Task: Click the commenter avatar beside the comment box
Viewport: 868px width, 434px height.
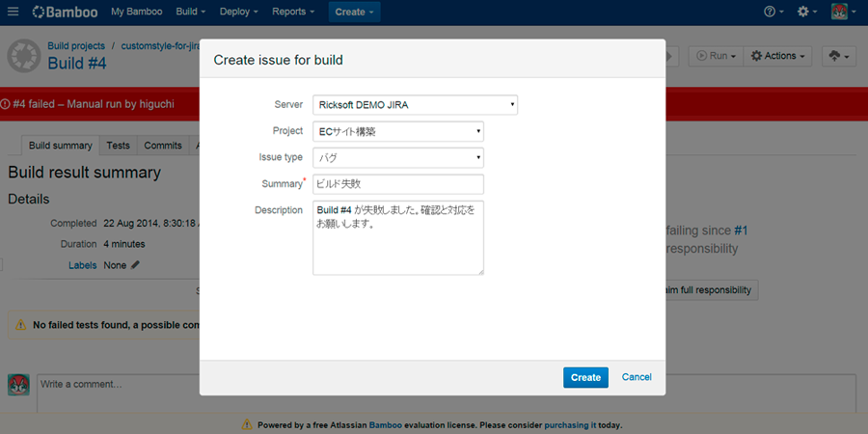Action: (18, 385)
